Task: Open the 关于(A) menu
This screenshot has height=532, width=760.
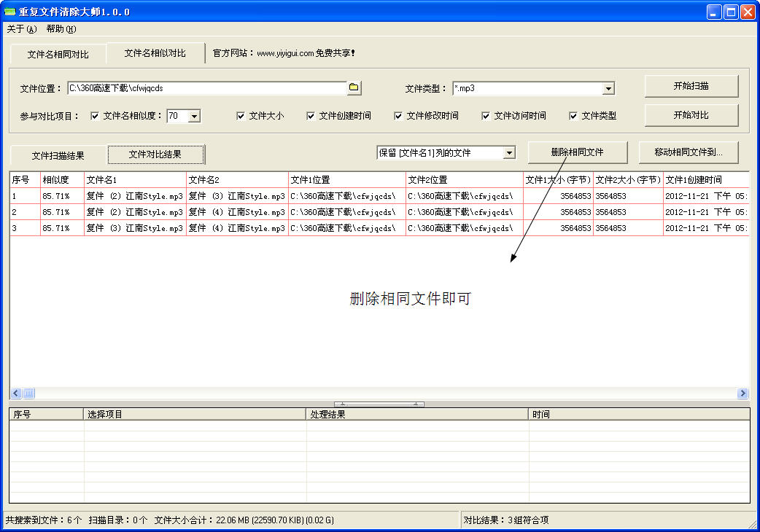Action: 21,29
